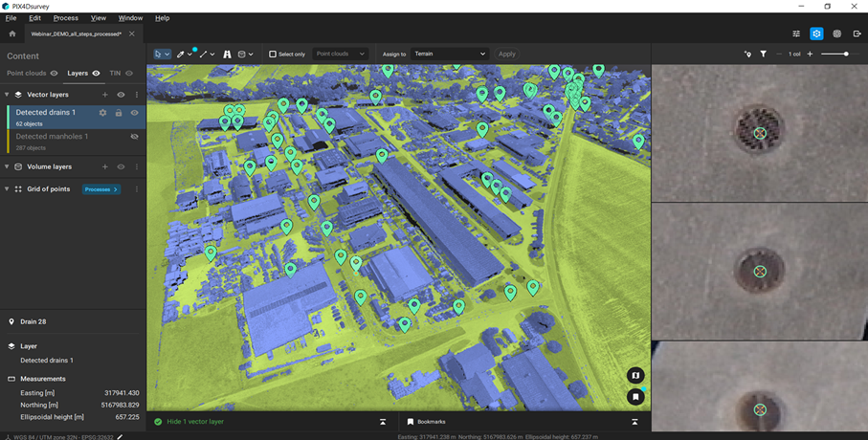Toggle visibility of all Vector layers
This screenshot has height=440, width=868.
tap(121, 95)
